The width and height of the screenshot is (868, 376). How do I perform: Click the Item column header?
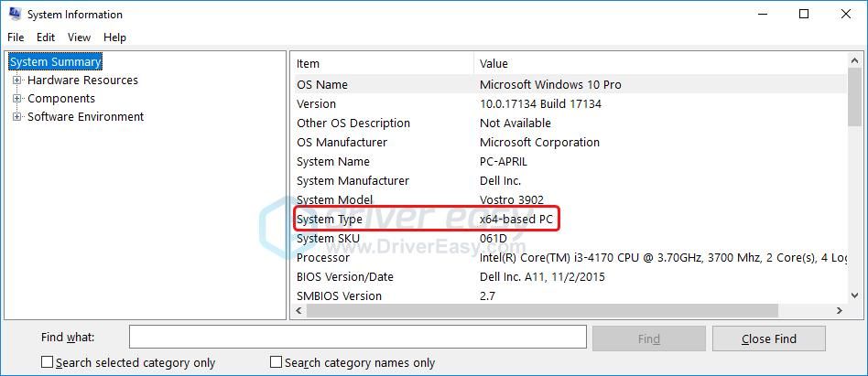pos(308,64)
